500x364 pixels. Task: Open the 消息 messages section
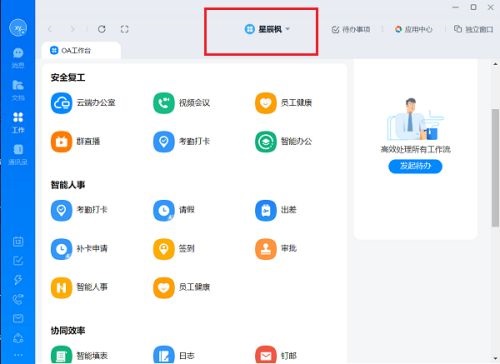[x=18, y=57]
